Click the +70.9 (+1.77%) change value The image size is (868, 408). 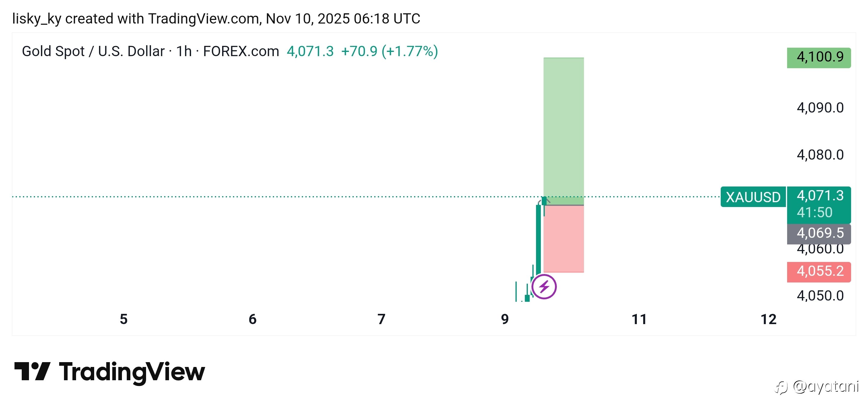click(389, 52)
